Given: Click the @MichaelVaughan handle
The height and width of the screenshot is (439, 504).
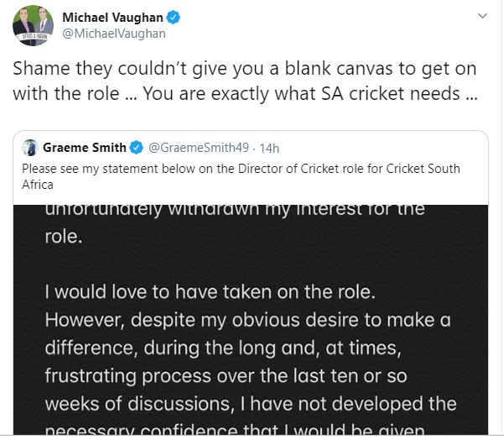Looking at the screenshot, I should point(114,34).
